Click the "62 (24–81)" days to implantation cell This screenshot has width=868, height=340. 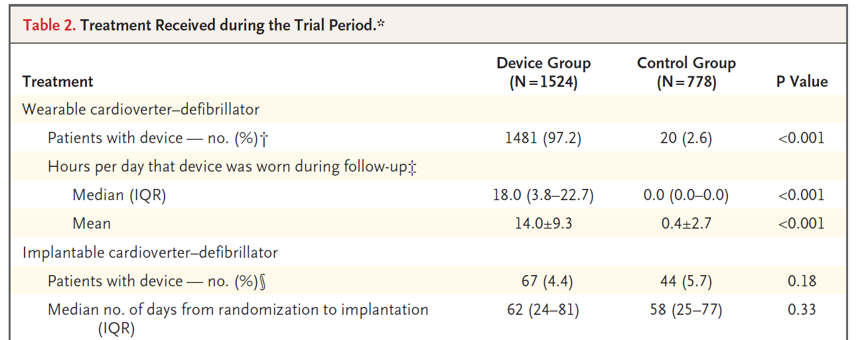pos(543,310)
